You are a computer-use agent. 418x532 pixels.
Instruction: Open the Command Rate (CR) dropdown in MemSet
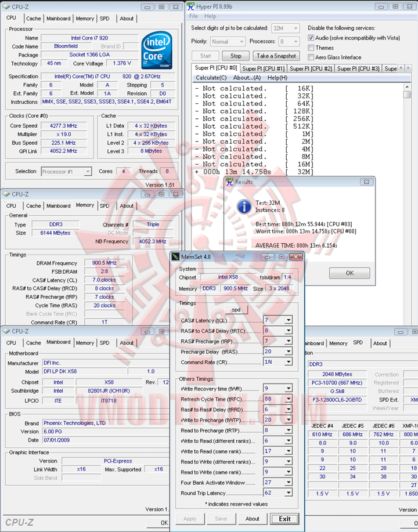pos(289,362)
